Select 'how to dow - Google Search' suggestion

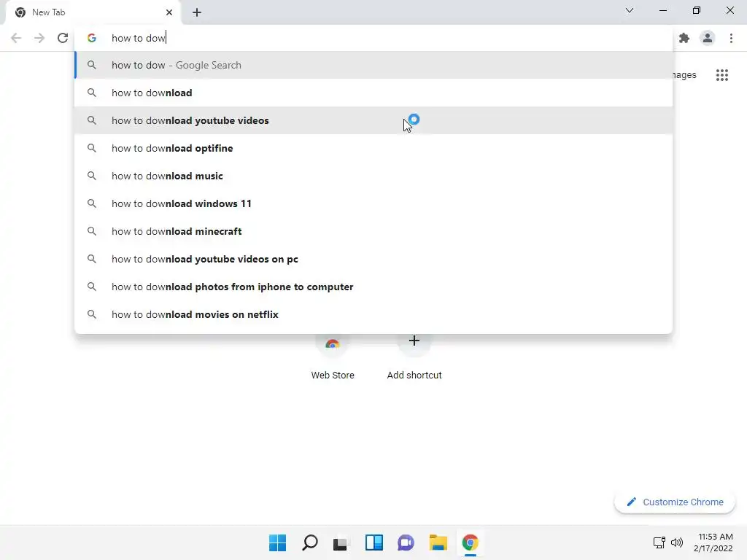[373, 65]
